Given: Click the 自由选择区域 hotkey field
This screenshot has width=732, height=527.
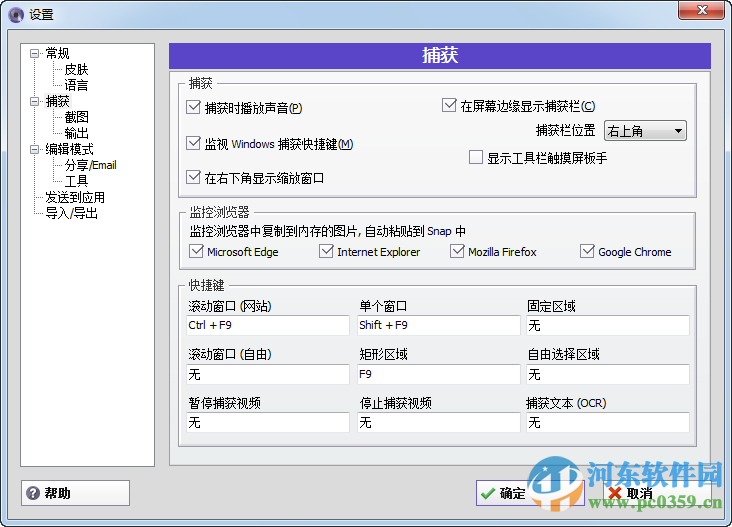Looking at the screenshot, I should pos(608,374).
